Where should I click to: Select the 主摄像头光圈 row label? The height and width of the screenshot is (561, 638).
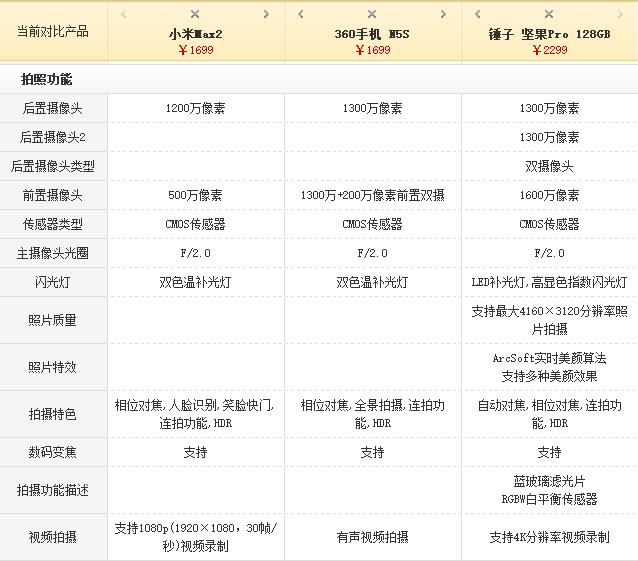pos(53,253)
